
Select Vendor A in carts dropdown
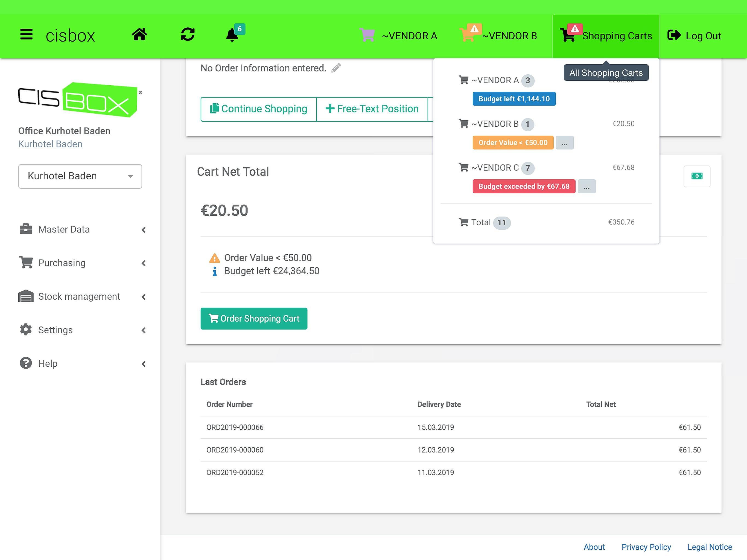point(495,80)
